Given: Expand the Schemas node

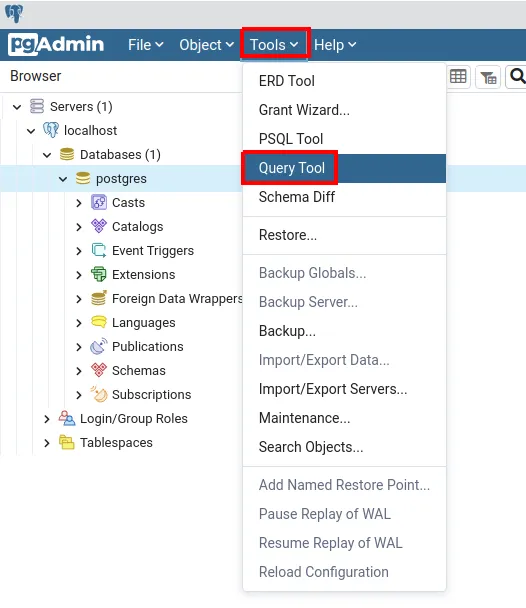Looking at the screenshot, I should coord(79,371).
